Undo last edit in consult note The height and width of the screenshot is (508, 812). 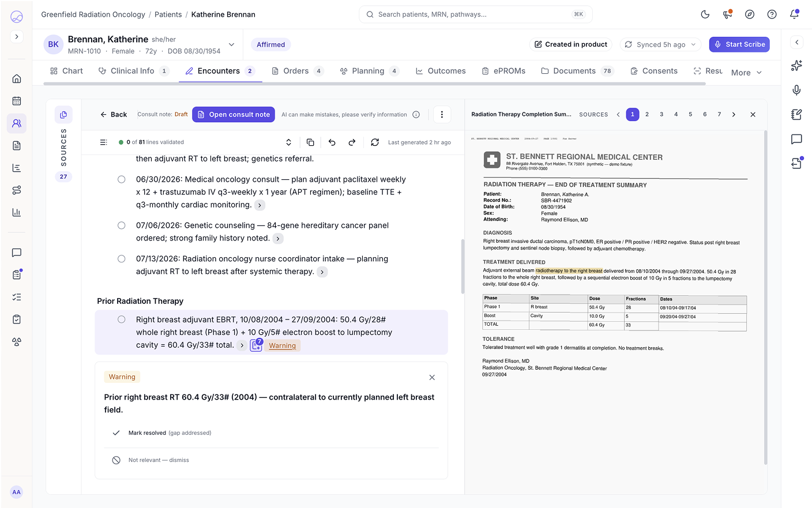(332, 142)
